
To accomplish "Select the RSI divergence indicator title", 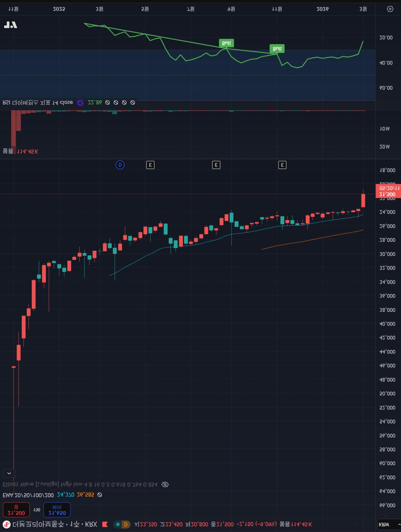I will coord(38,103).
